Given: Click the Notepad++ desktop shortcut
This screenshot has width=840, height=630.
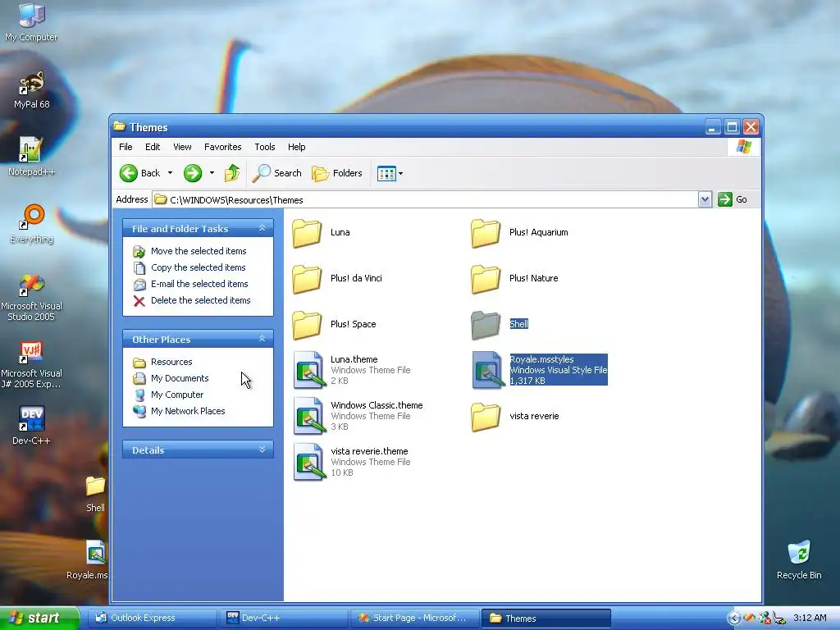Looking at the screenshot, I should pyautogui.click(x=32, y=157).
